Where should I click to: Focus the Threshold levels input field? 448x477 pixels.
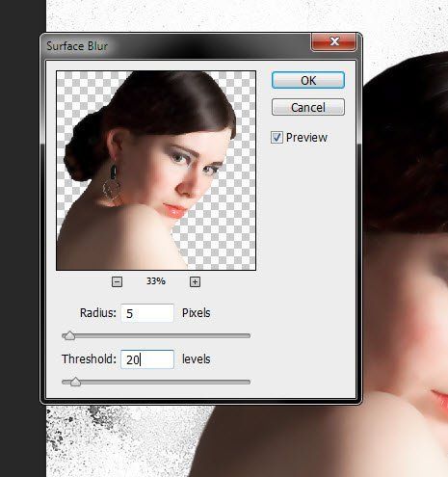click(147, 359)
